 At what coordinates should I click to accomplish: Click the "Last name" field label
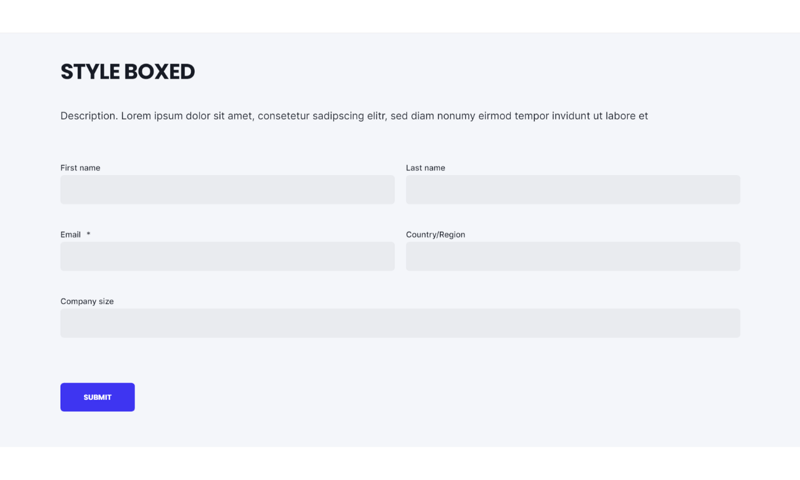coord(425,168)
